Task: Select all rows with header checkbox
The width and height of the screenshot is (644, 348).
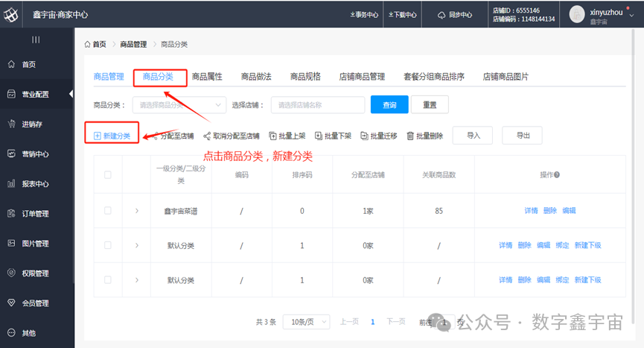Action: [x=108, y=175]
